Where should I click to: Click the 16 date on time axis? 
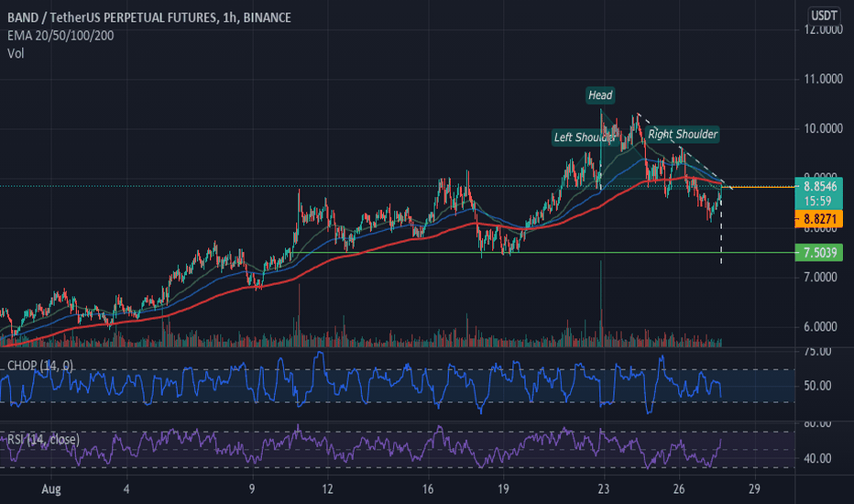pyautogui.click(x=428, y=489)
